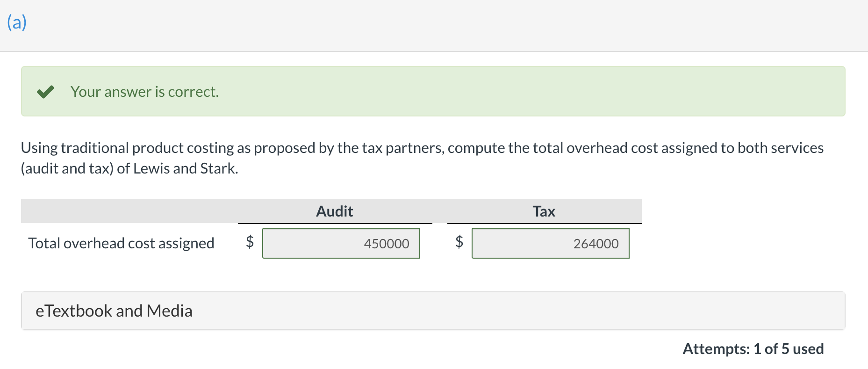Click the green checkmark icon in the success banner
The width and height of the screenshot is (868, 369).
coord(45,92)
